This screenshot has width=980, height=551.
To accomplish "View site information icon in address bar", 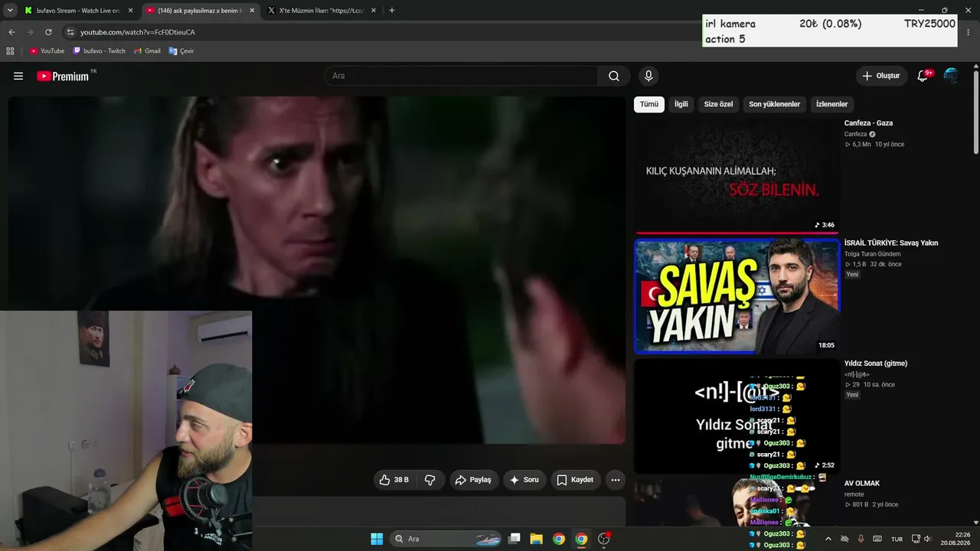I will [x=70, y=32].
